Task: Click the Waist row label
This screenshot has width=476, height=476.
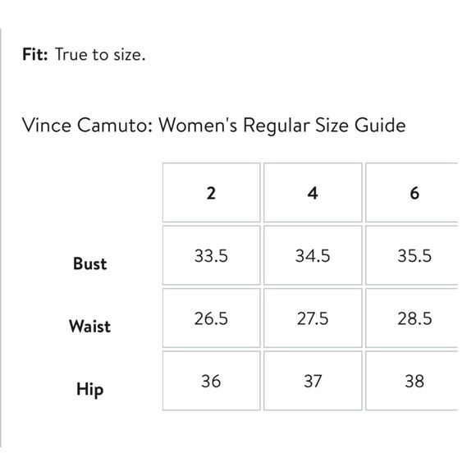Action: point(89,327)
